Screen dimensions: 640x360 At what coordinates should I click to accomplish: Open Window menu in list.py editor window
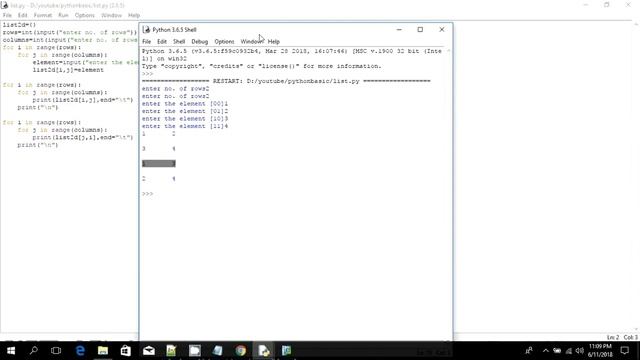coord(111,15)
